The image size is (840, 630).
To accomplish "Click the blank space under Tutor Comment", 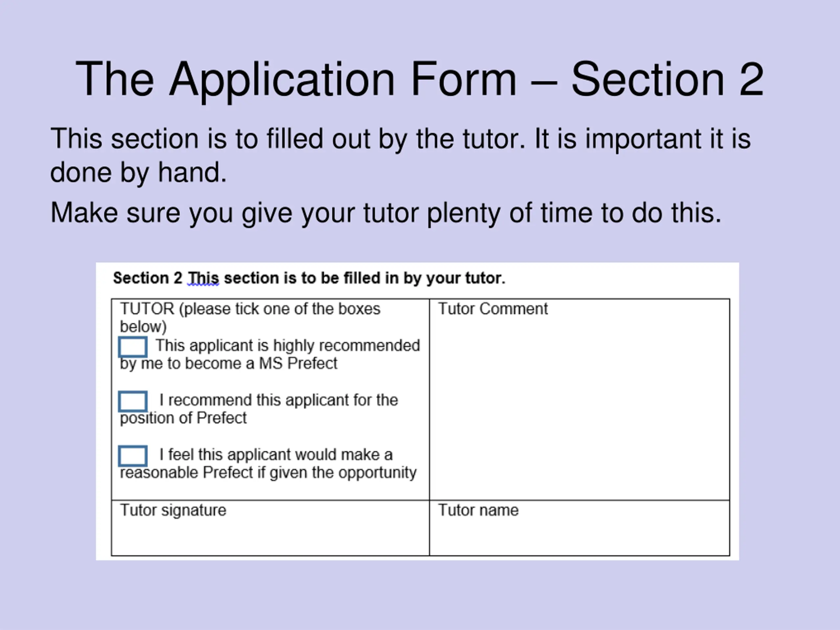I will pos(579,410).
